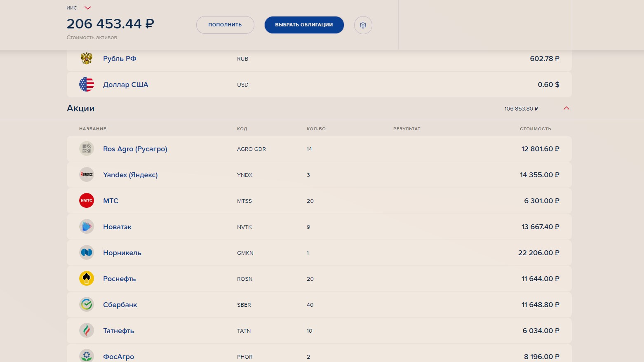The height and width of the screenshot is (362, 644).
Task: Click the КОЛ-ВО column header
Action: point(316,129)
